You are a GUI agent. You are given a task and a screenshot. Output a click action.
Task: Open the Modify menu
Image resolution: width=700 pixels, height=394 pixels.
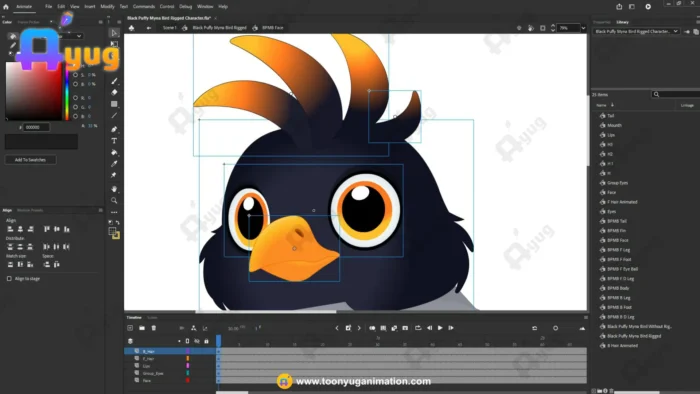click(107, 7)
